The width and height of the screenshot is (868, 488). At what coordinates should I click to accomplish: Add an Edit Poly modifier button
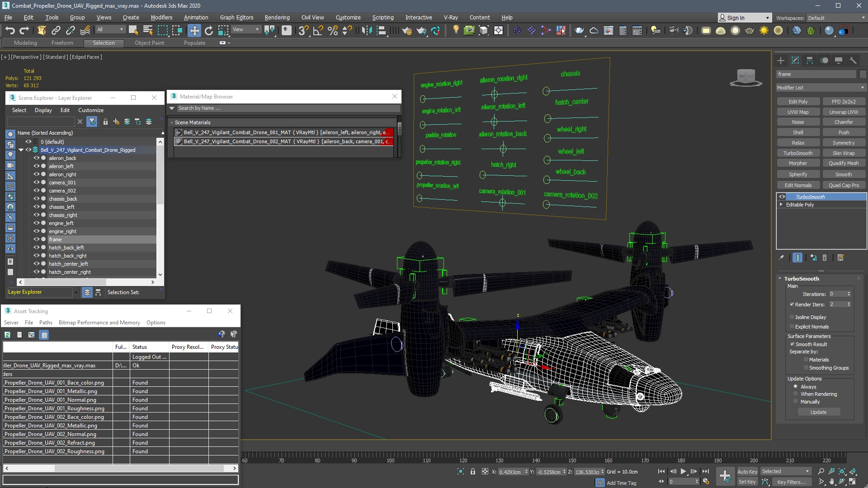tap(798, 102)
